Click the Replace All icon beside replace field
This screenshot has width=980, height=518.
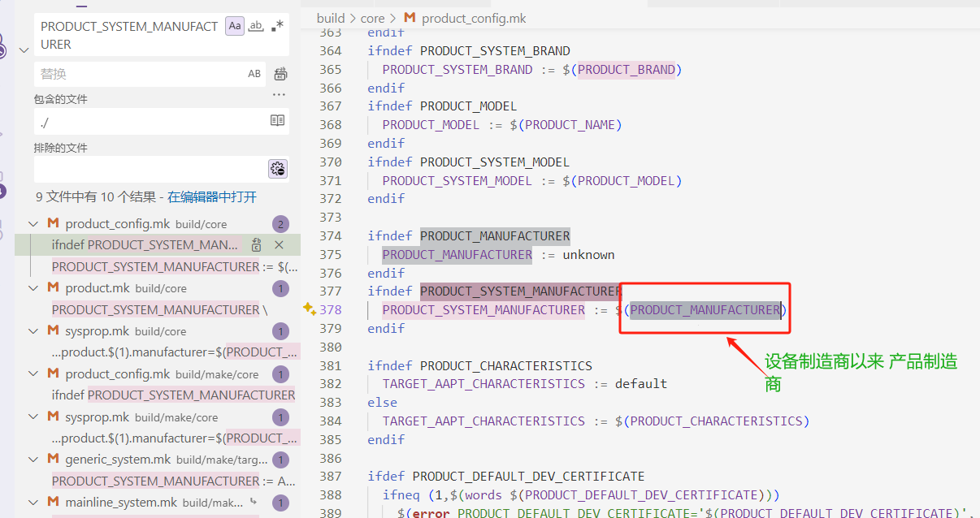point(280,74)
